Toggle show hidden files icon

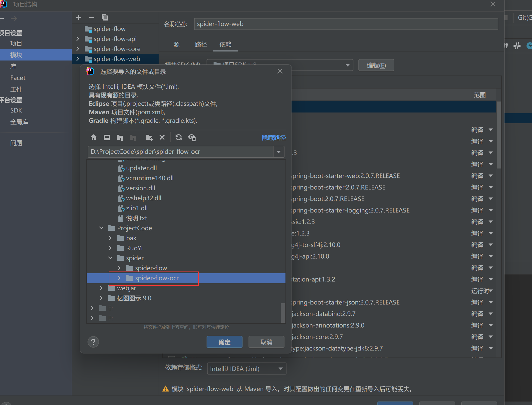[x=192, y=137]
